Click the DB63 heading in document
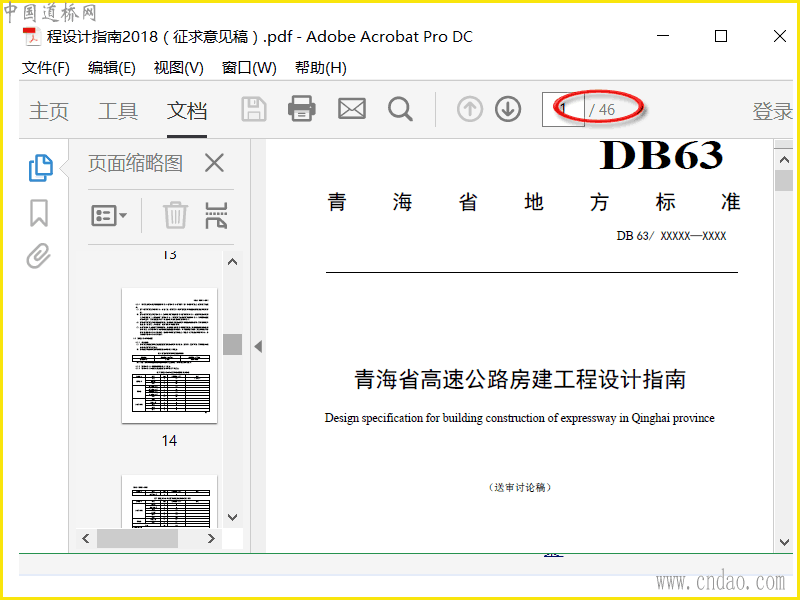800x600 pixels. [661, 156]
